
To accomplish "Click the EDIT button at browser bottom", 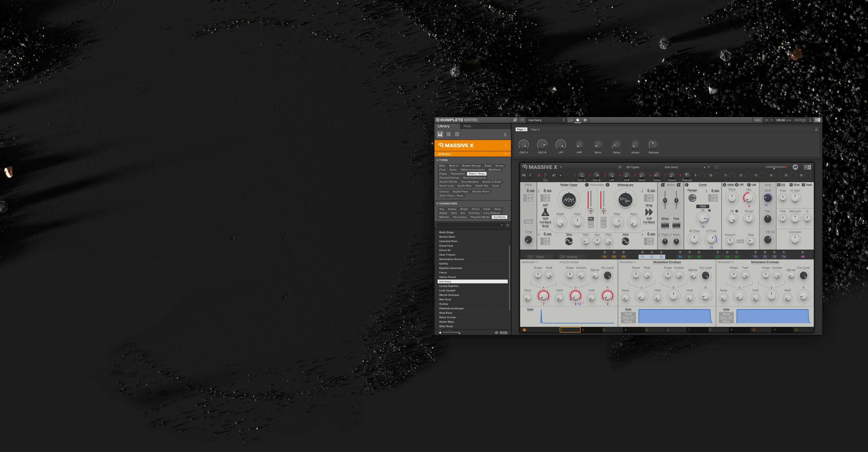I will (504, 333).
